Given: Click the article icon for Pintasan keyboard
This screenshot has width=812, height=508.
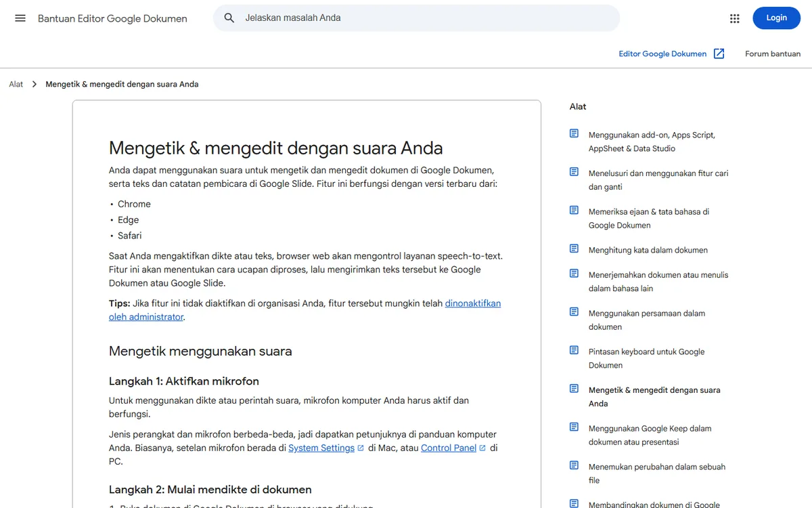Looking at the screenshot, I should coord(574,350).
